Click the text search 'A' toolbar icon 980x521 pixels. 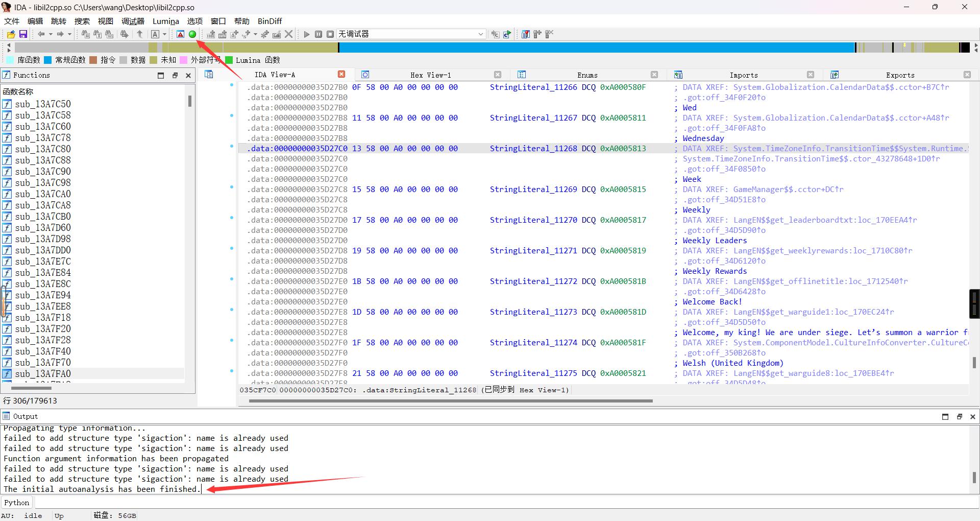click(155, 34)
